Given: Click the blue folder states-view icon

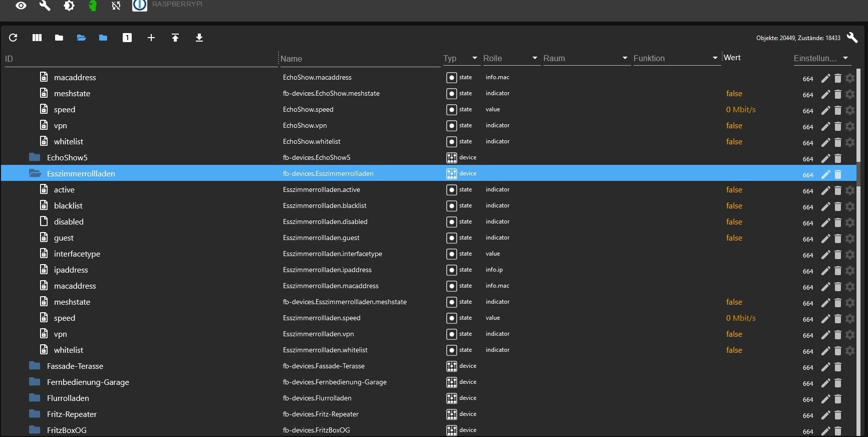Looking at the screenshot, I should pos(103,38).
